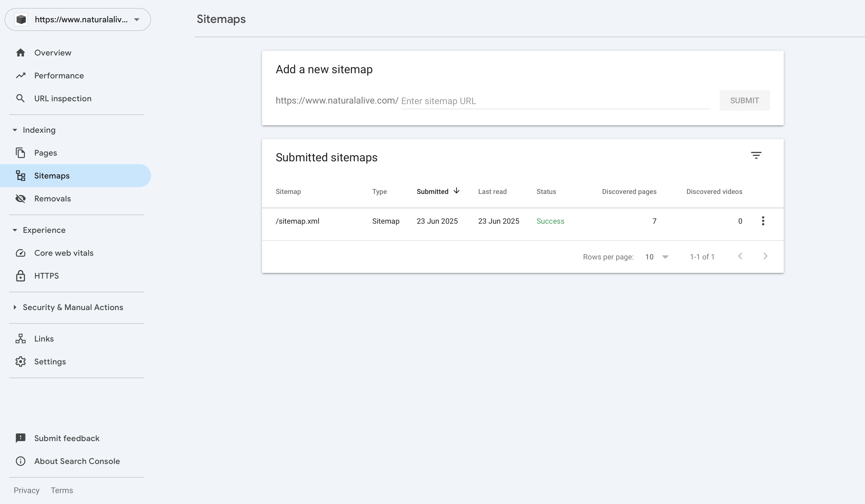Focus the Enter sitemap URL field
The height and width of the screenshot is (504, 865).
click(556, 101)
